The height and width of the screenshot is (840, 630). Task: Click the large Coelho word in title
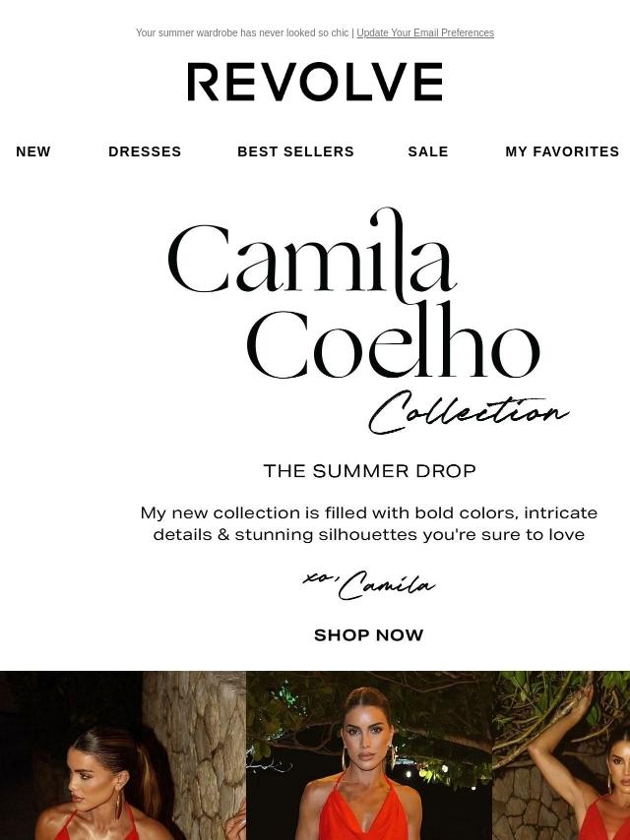(393, 340)
